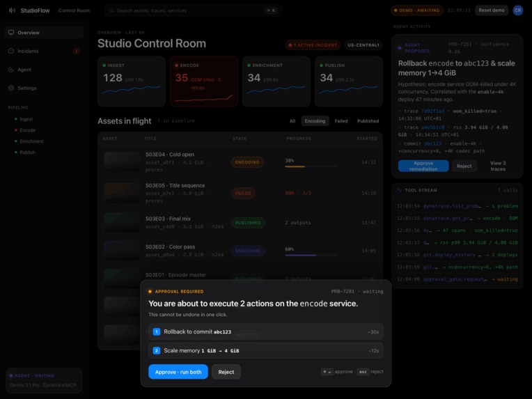Click the ENCODING state badge
Screen dimensions: 532x399
tap(247, 162)
